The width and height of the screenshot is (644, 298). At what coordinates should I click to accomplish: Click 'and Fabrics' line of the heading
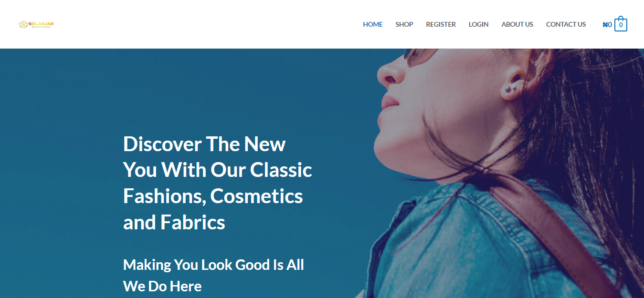pos(174,222)
